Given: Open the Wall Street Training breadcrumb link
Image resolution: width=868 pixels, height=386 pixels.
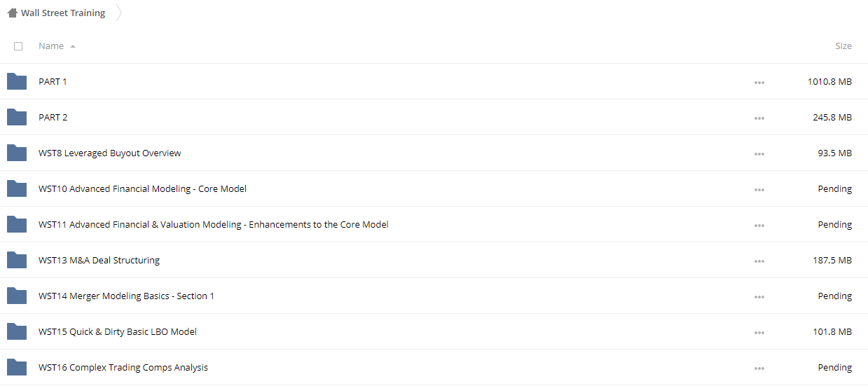Looking at the screenshot, I should [63, 13].
